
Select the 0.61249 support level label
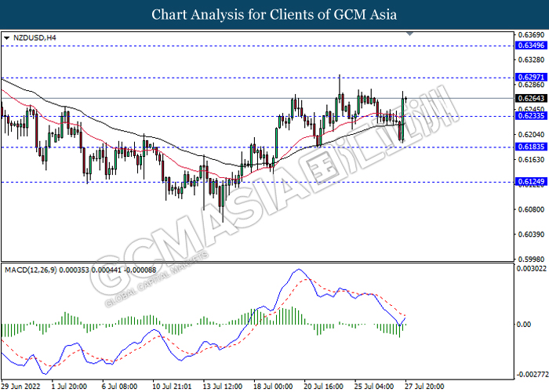tap(531, 182)
